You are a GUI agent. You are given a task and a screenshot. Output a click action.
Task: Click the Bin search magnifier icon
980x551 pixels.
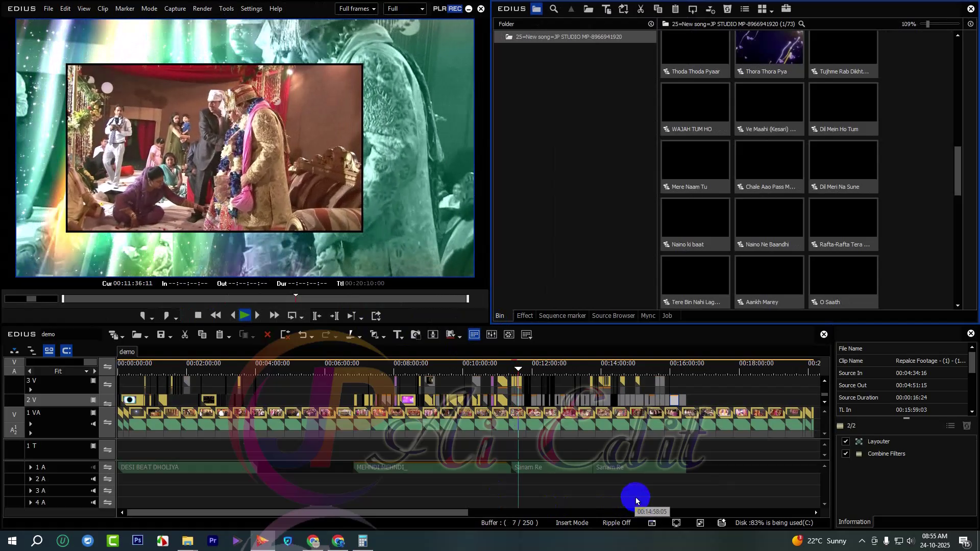[554, 9]
